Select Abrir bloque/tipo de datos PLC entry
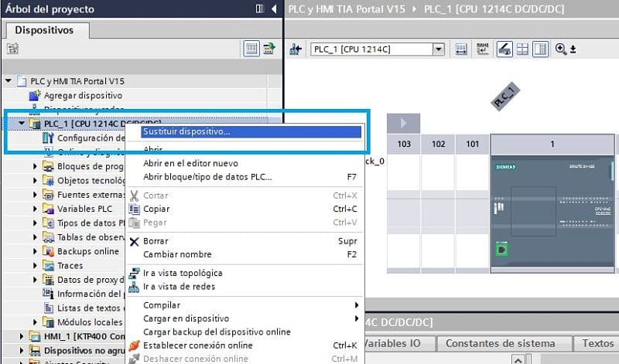619x364 pixels. [207, 177]
